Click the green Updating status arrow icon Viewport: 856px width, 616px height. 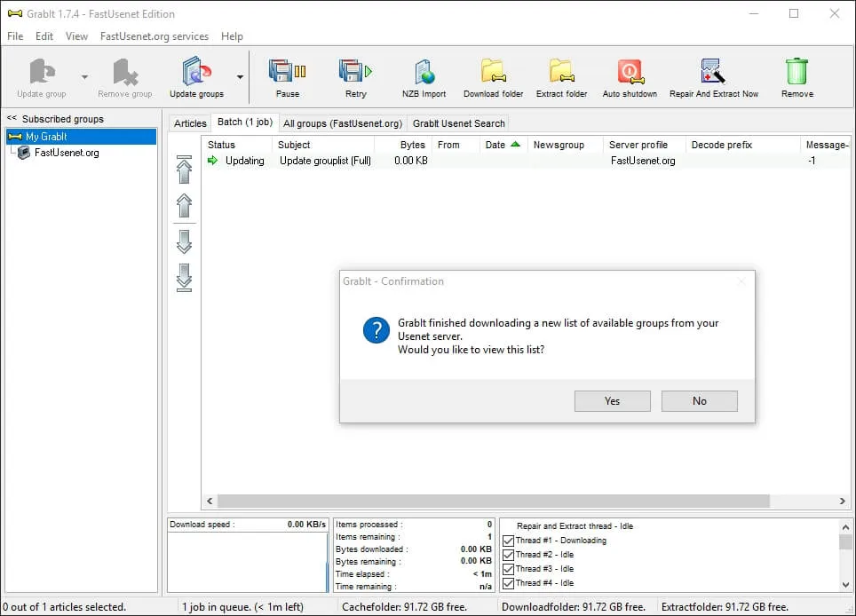coord(213,161)
